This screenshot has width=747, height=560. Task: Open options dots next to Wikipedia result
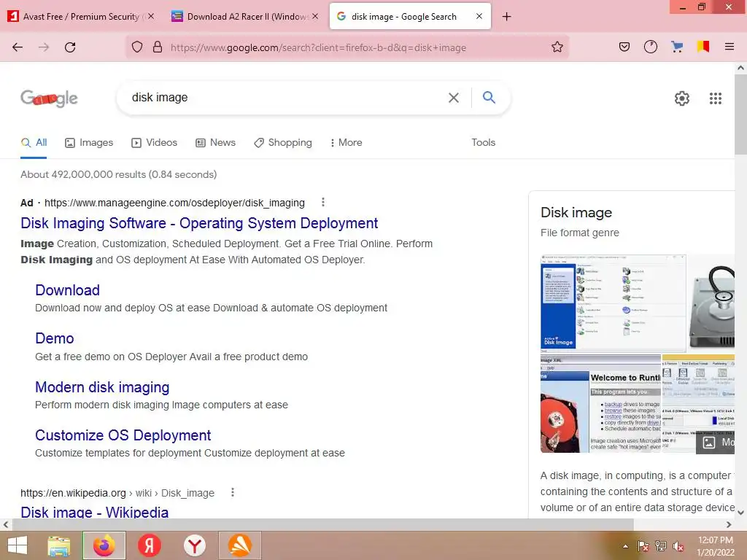pos(233,492)
